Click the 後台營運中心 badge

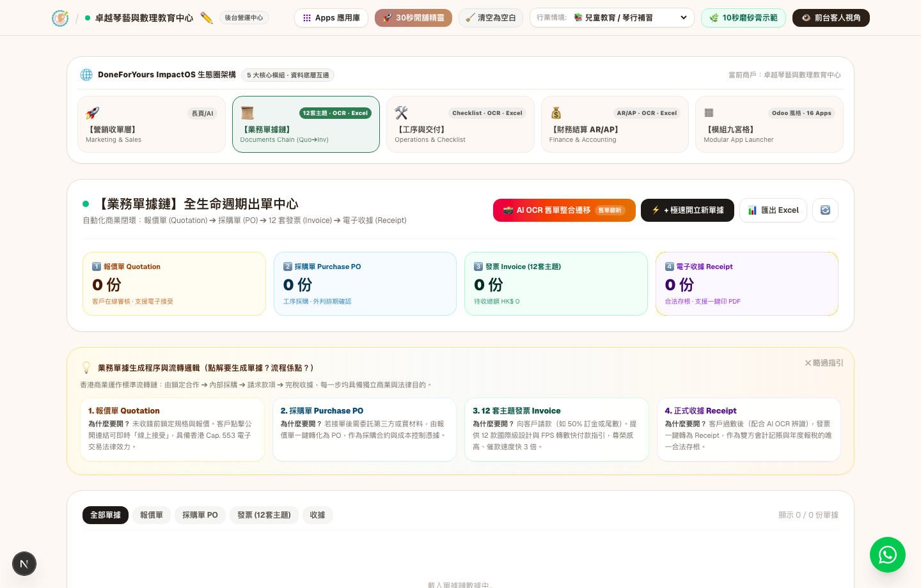pyautogui.click(x=244, y=18)
